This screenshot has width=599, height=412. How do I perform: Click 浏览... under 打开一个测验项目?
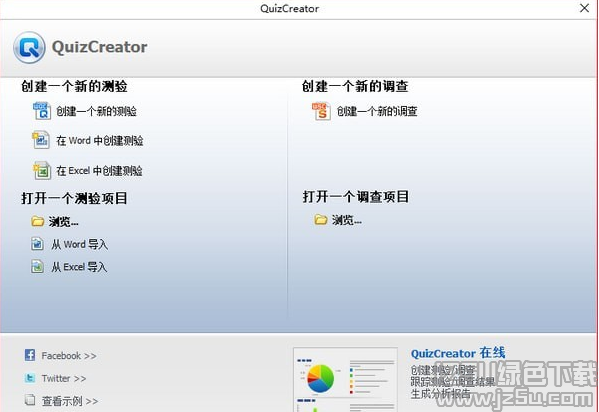coord(63,222)
